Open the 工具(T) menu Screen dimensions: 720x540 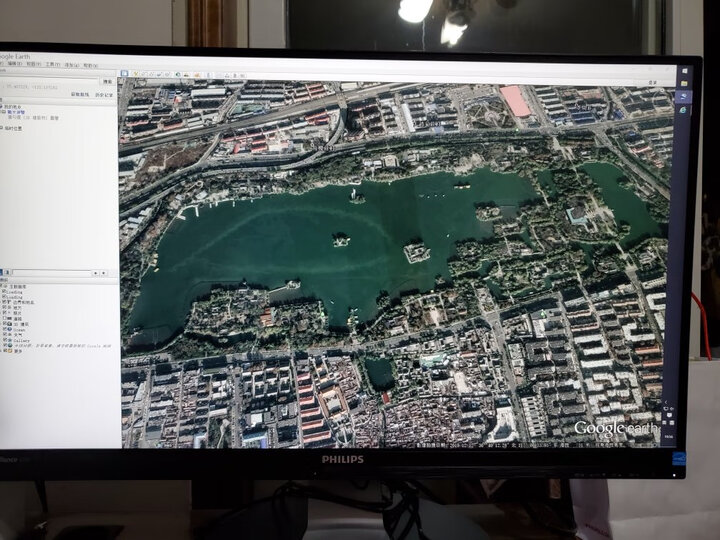coord(53,65)
